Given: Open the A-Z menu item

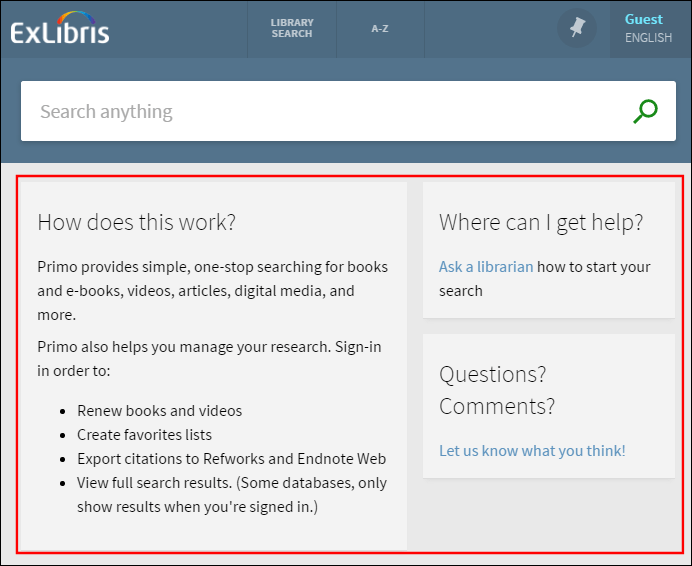Looking at the screenshot, I should pos(380,29).
